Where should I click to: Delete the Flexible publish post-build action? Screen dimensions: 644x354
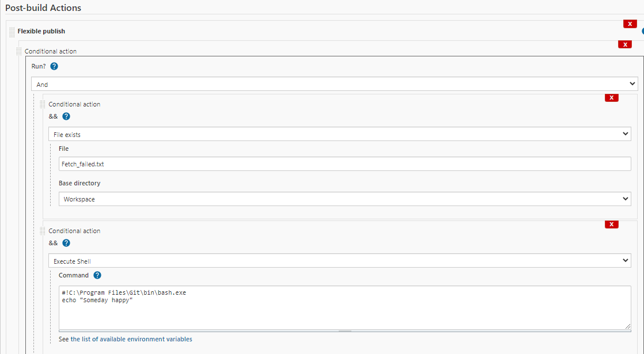pyautogui.click(x=630, y=24)
